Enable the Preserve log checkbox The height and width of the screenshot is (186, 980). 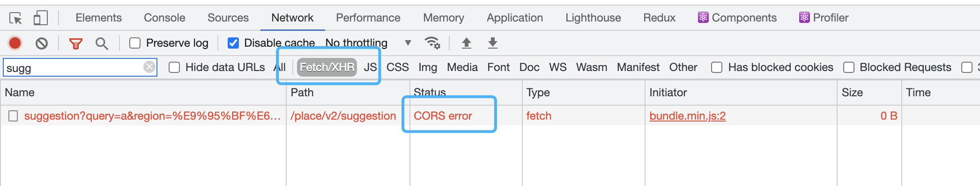[x=135, y=43]
